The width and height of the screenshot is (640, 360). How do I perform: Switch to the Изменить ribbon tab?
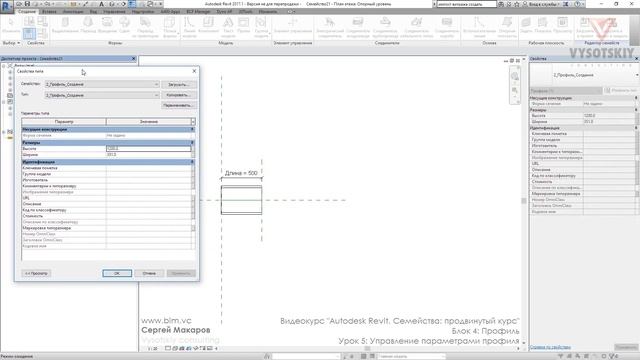[268, 11]
